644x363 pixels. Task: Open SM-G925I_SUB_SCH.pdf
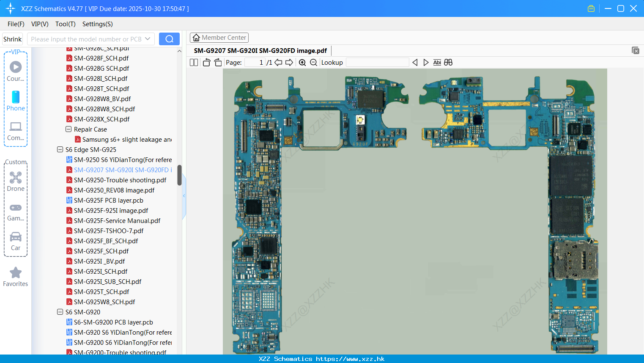pyautogui.click(x=108, y=281)
